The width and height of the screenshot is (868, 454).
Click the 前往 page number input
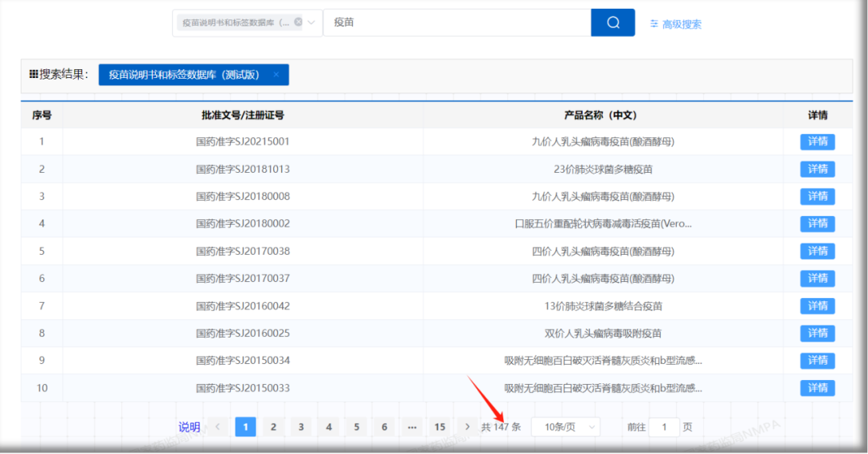664,427
